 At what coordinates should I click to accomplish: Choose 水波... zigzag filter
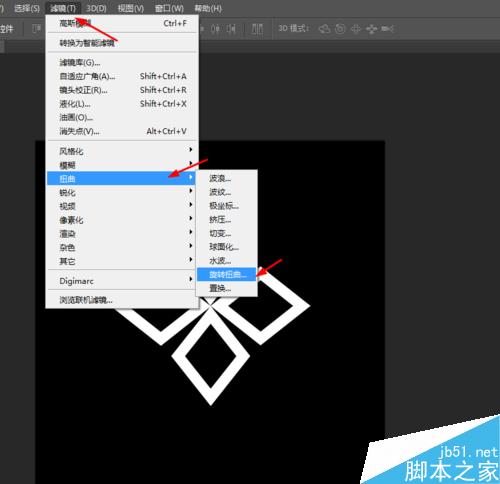[x=227, y=261]
